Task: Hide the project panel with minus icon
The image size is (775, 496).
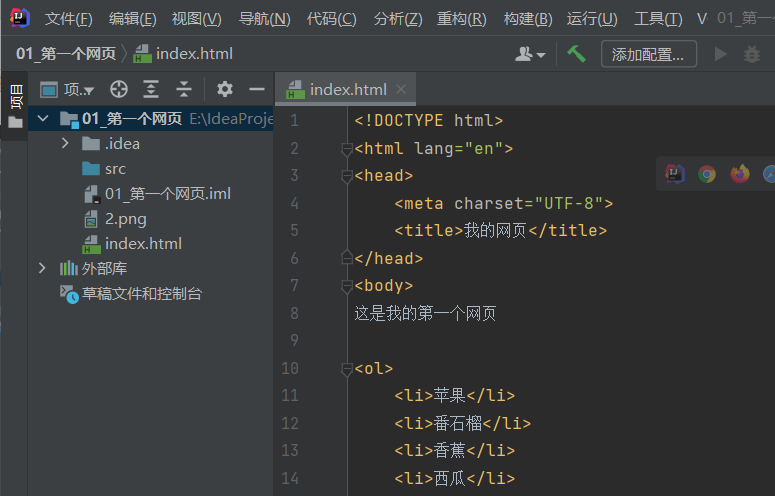Action: tap(257, 89)
